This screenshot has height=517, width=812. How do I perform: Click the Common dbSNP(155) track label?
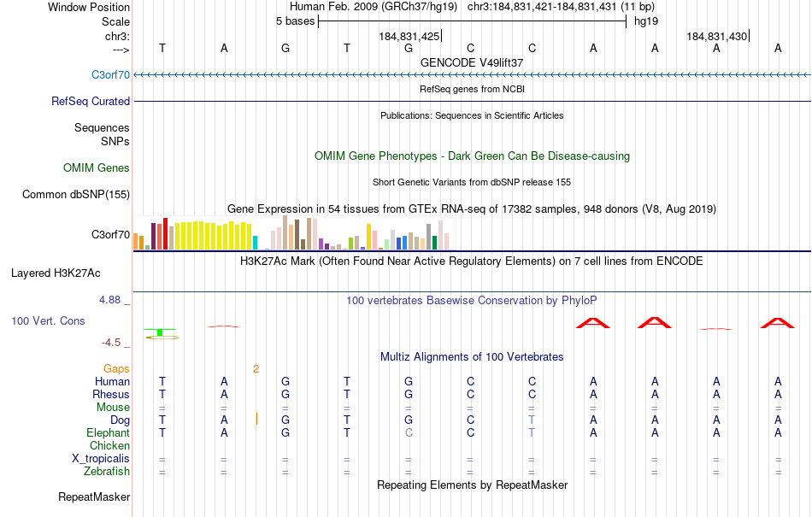[76, 195]
